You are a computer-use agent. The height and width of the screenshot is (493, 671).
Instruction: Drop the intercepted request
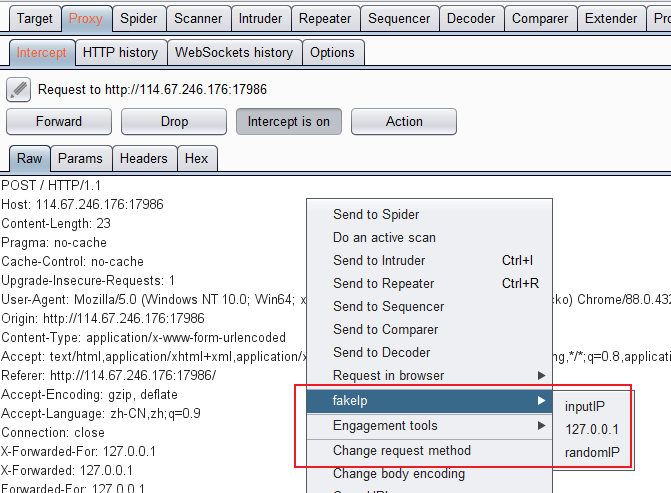[174, 121]
